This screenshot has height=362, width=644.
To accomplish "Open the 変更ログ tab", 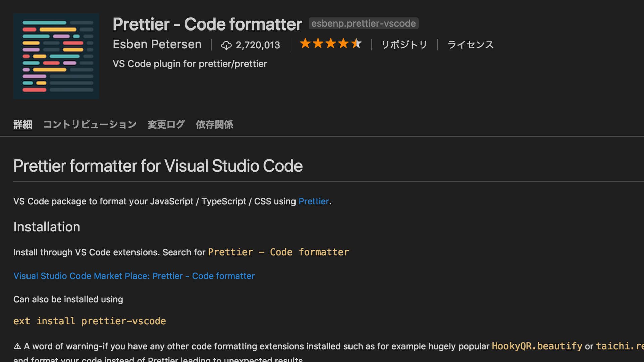I will (x=166, y=124).
